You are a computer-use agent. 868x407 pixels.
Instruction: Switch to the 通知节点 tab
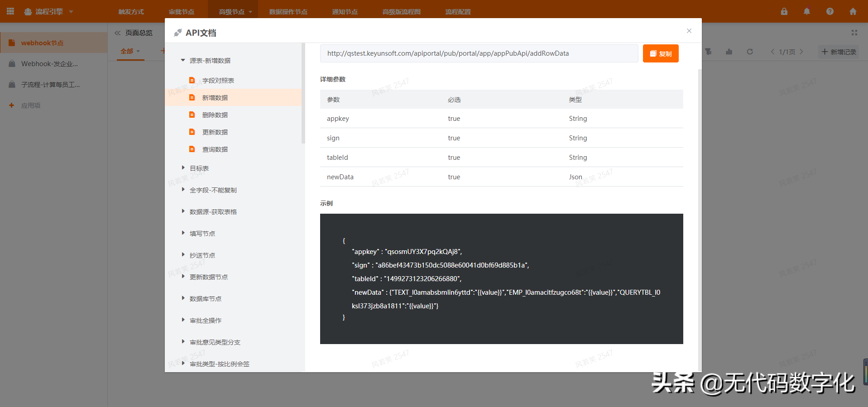(x=345, y=12)
